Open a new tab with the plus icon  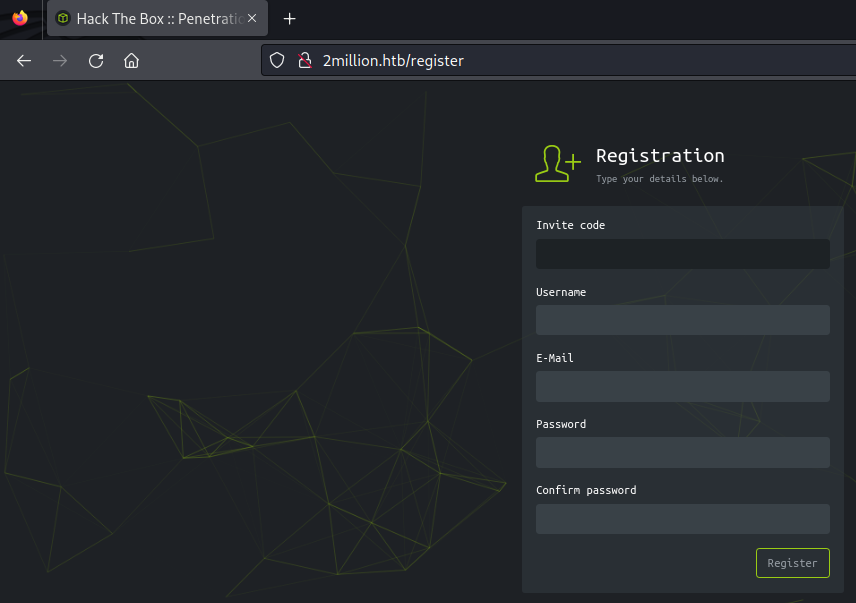pos(290,19)
